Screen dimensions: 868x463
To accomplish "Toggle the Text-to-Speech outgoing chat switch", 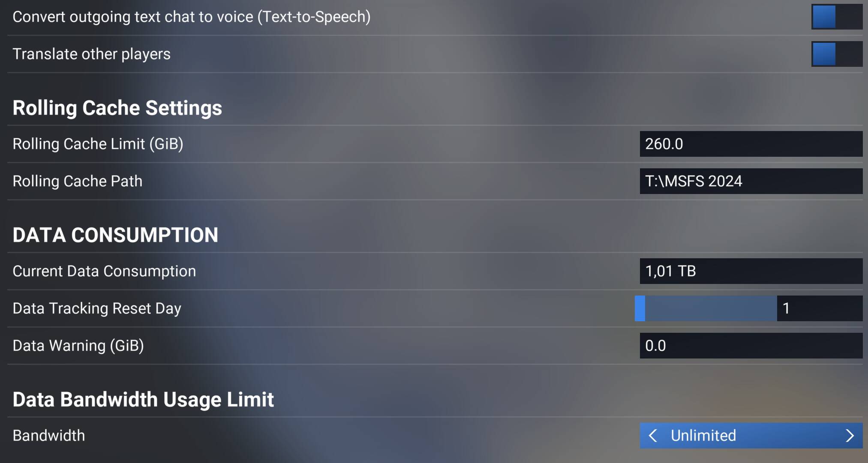I will 836,17.
